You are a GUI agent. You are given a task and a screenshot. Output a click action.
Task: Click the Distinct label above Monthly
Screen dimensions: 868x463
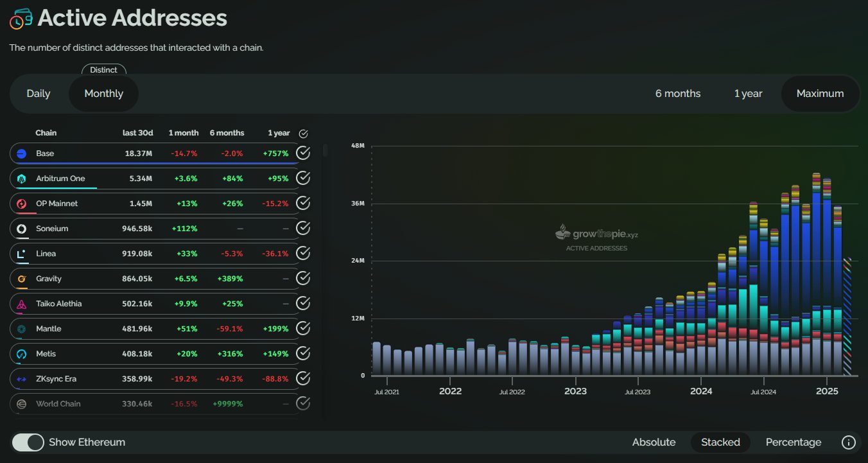click(x=104, y=70)
